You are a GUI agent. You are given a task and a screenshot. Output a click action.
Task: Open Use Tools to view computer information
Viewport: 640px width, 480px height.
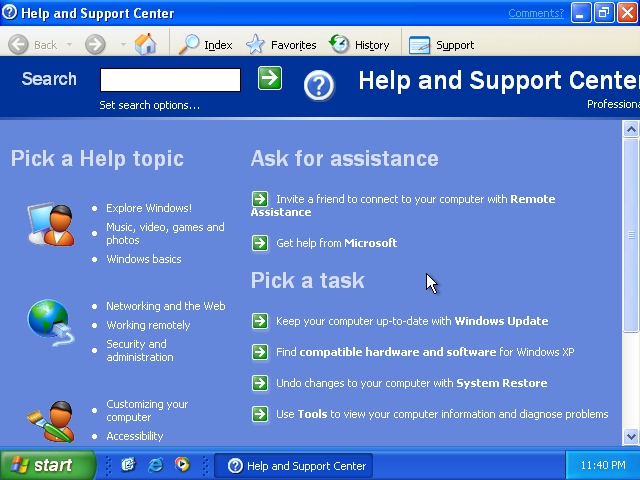(x=442, y=414)
